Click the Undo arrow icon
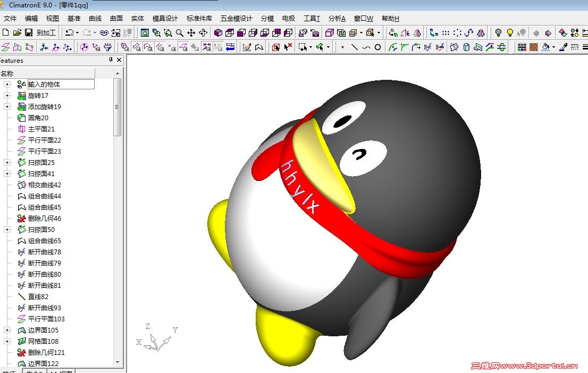The image size is (588, 373). pos(69,32)
